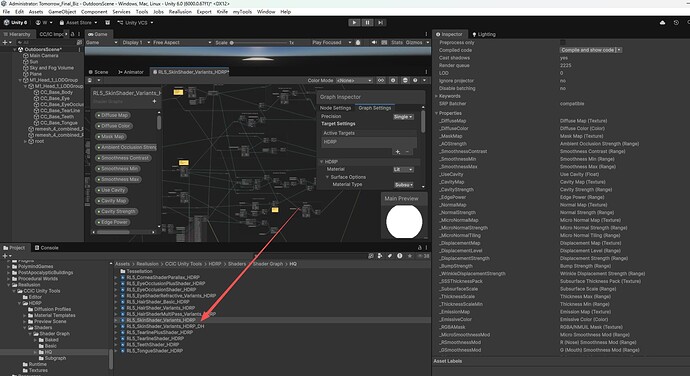Click the Step forward button
The image size is (690, 376).
coord(381,22)
